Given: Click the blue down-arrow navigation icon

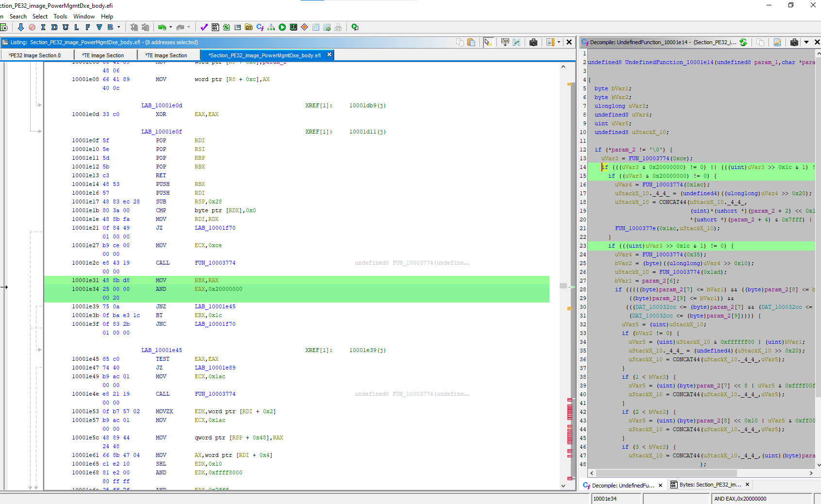Looking at the screenshot, I should click(20, 27).
